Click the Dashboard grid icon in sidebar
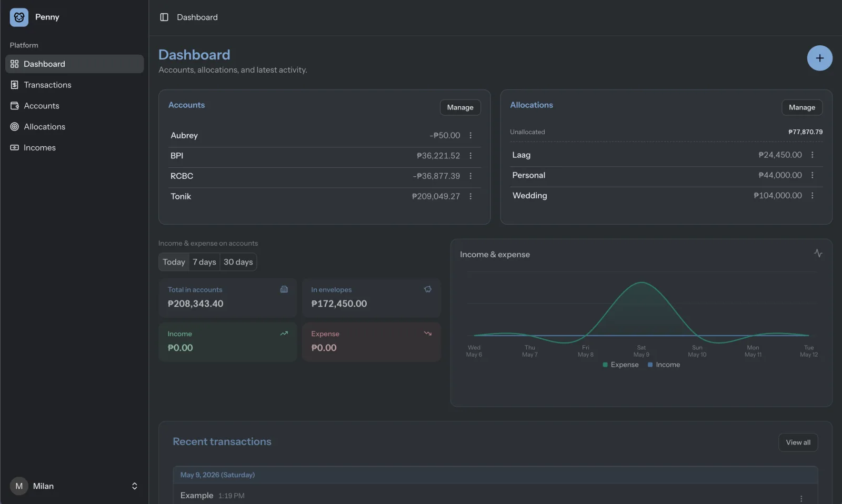This screenshot has height=504, width=842. tap(14, 64)
